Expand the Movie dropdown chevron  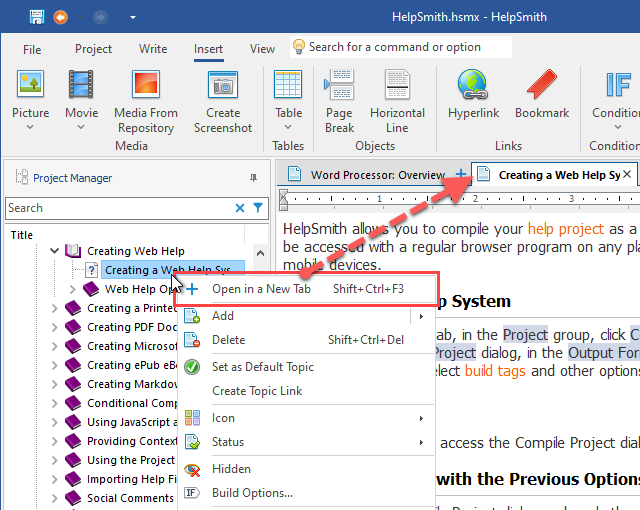[81, 127]
